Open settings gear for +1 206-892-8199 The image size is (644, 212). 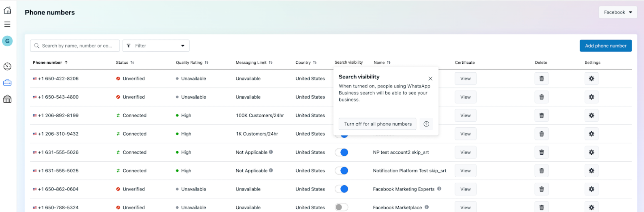pyautogui.click(x=591, y=115)
